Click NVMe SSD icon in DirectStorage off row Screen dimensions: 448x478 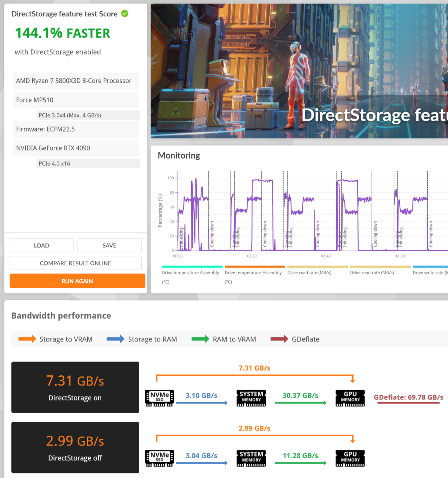coord(159,458)
